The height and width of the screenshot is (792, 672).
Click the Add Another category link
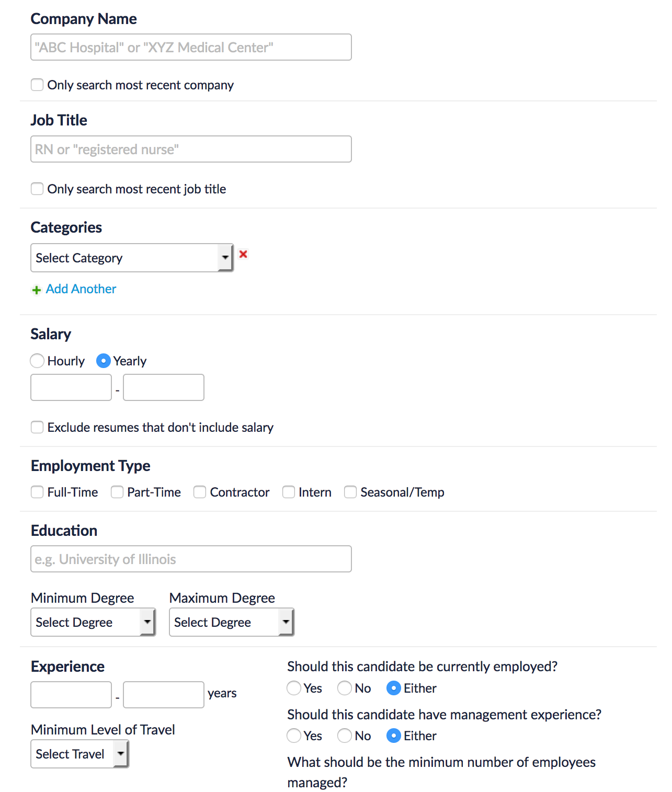click(x=81, y=289)
